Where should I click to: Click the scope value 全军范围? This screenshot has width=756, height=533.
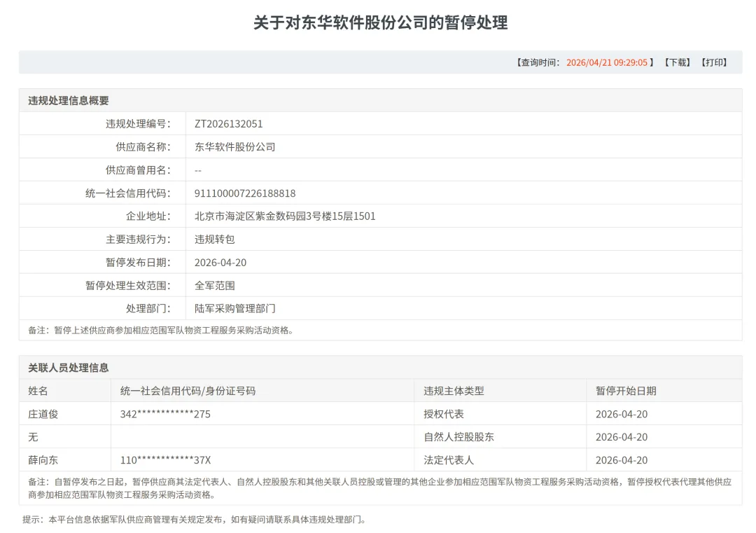[x=215, y=286]
